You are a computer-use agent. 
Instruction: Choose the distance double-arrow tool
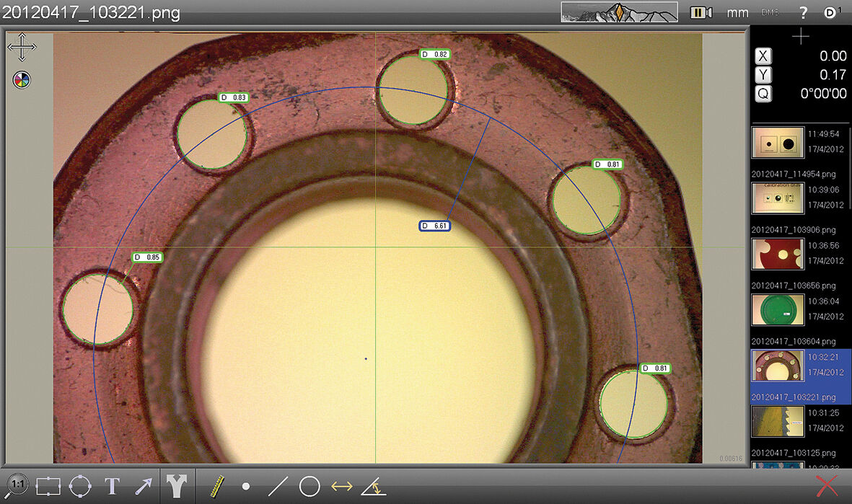point(342,487)
